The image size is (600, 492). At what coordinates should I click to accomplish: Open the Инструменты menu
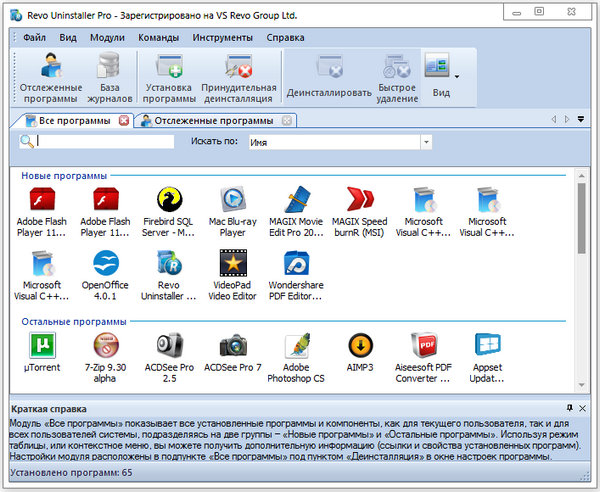(224, 37)
